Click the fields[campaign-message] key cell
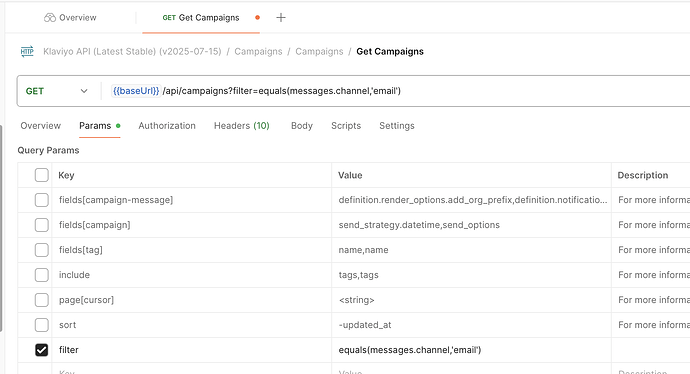 [x=191, y=200]
